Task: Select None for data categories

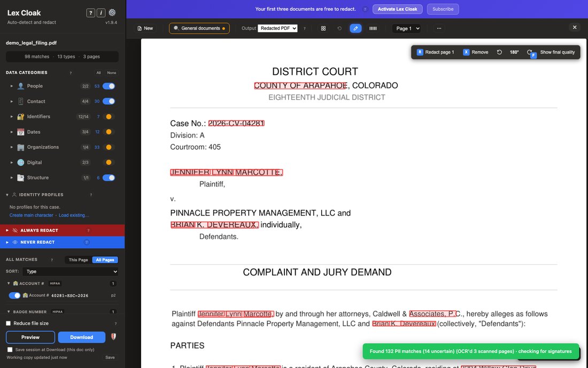Action: click(x=111, y=73)
